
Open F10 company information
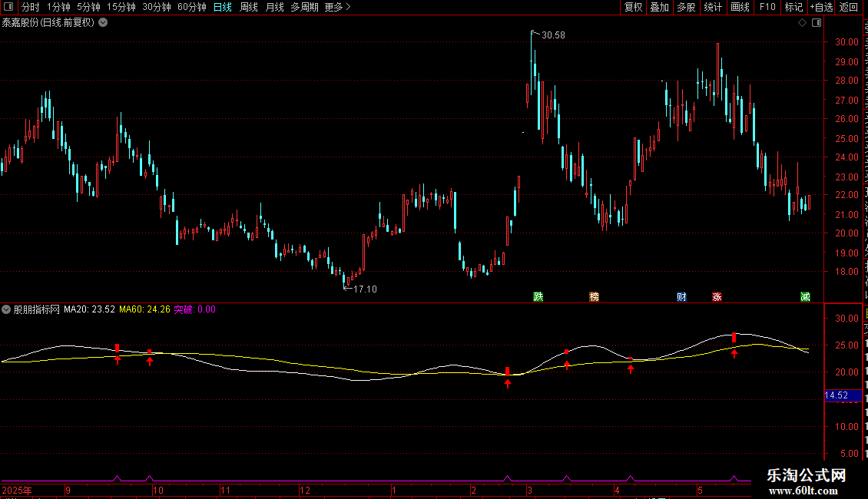767,7
